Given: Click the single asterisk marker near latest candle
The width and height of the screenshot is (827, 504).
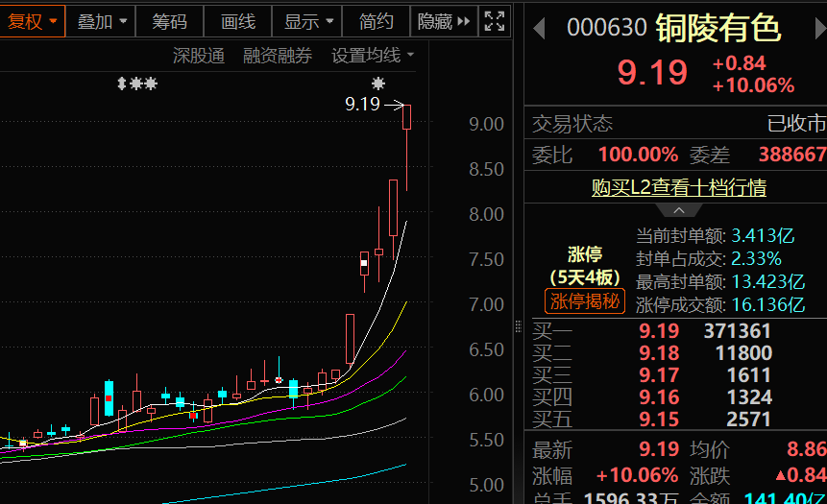Looking at the screenshot, I should click(378, 84).
